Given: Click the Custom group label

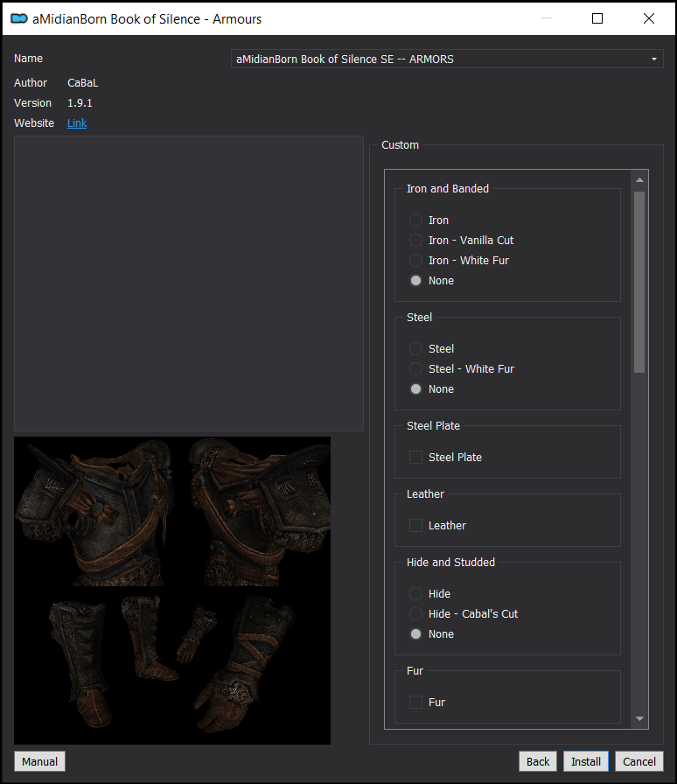Looking at the screenshot, I should [x=400, y=145].
